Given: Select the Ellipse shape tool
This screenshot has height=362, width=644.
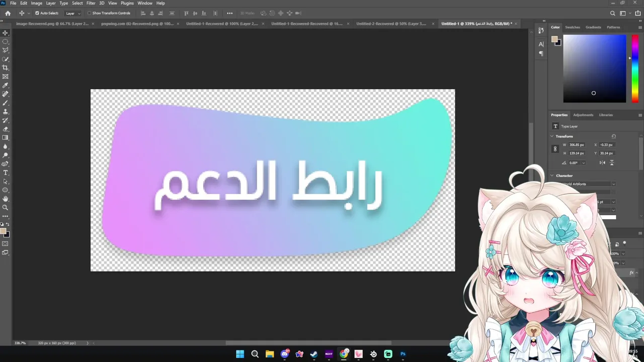Looking at the screenshot, I should [6, 190].
